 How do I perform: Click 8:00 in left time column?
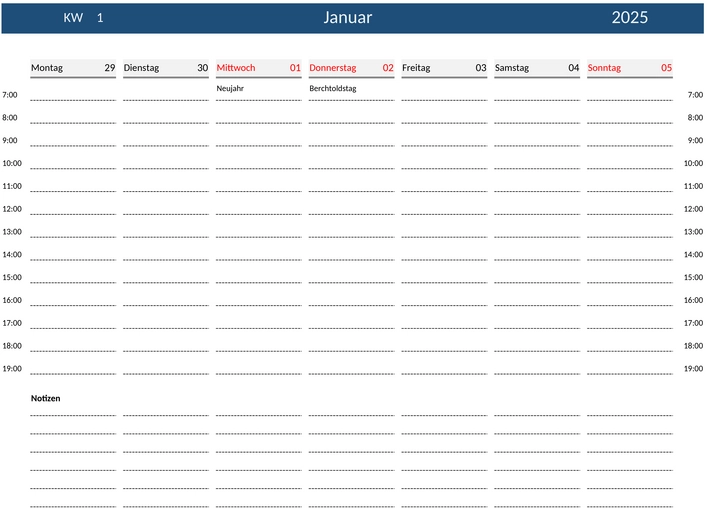(x=9, y=118)
